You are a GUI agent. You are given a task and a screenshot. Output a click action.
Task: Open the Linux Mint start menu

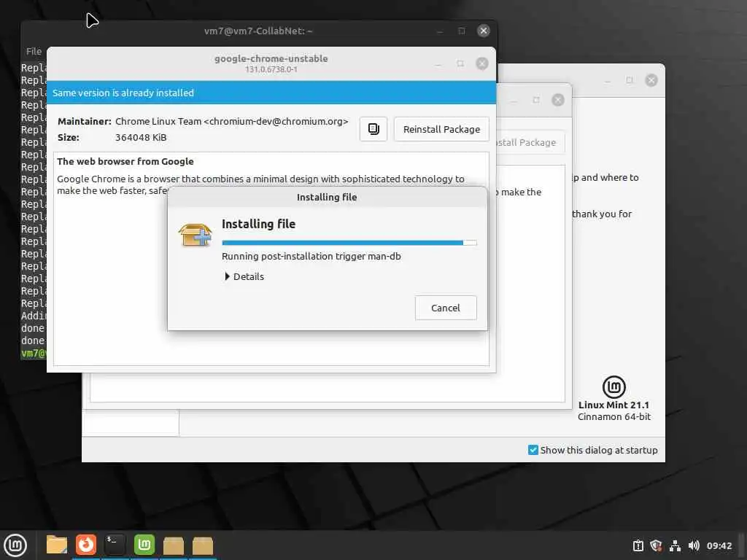click(15, 545)
